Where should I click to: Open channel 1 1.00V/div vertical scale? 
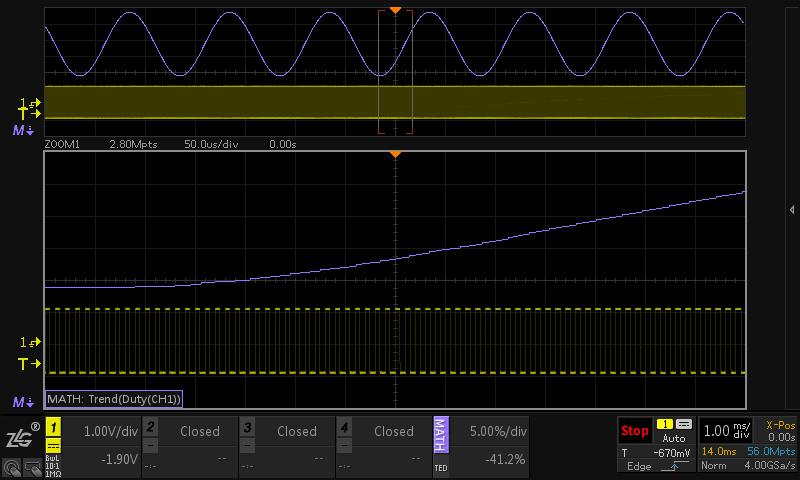(111, 432)
